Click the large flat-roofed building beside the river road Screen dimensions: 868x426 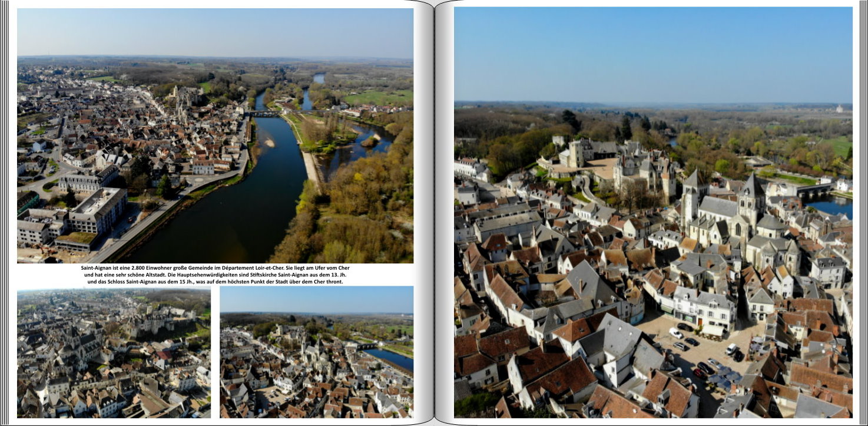point(98,210)
